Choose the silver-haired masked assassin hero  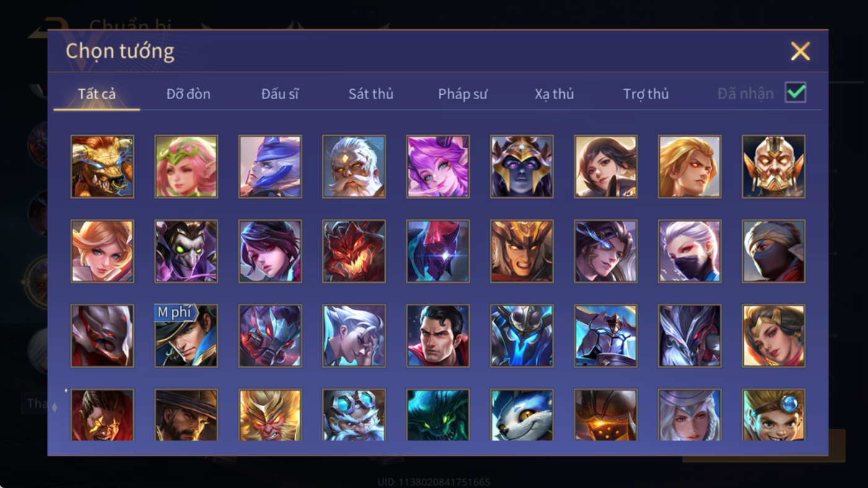pos(689,251)
